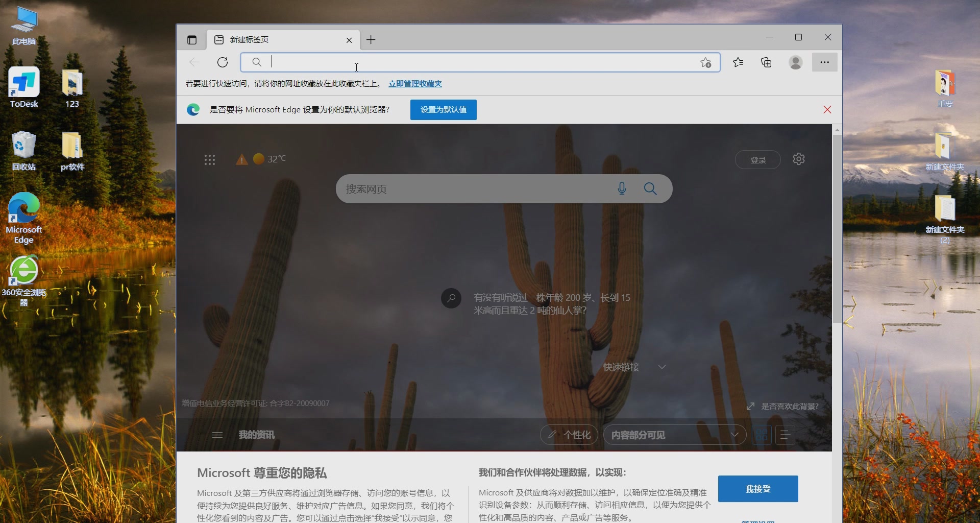Select 360安全浏览器 desktop shortcut
Viewport: 980px width, 523px height.
coord(24,281)
